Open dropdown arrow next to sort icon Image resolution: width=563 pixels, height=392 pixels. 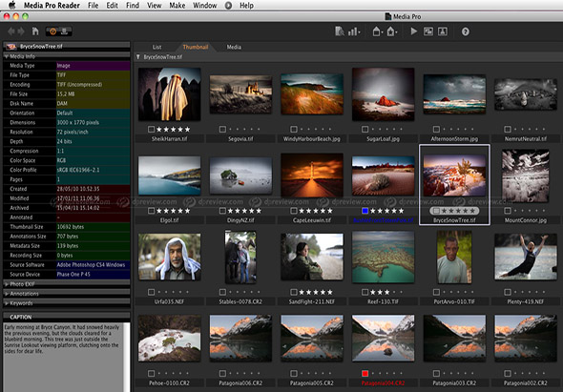point(359,33)
